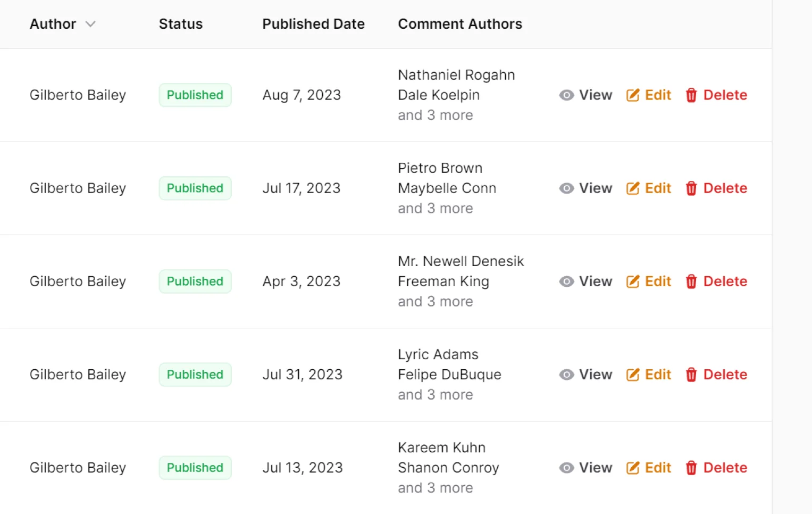The width and height of the screenshot is (812, 514).
Task: Select the Jul 31, 2023 published date cell
Action: point(302,375)
